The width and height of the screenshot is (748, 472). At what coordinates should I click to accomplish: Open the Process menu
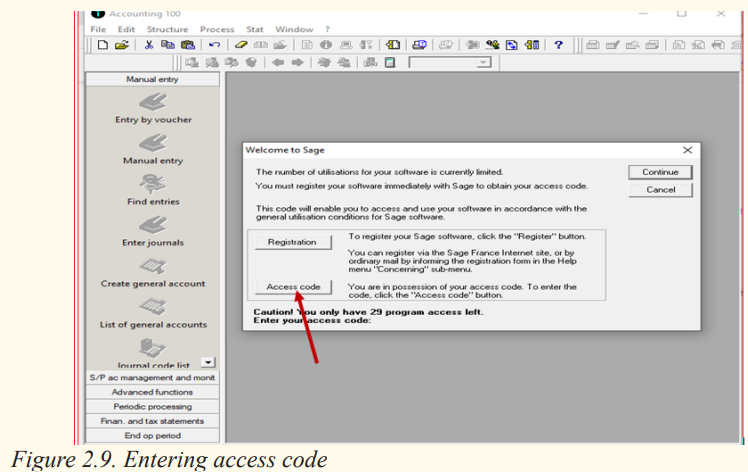click(217, 29)
